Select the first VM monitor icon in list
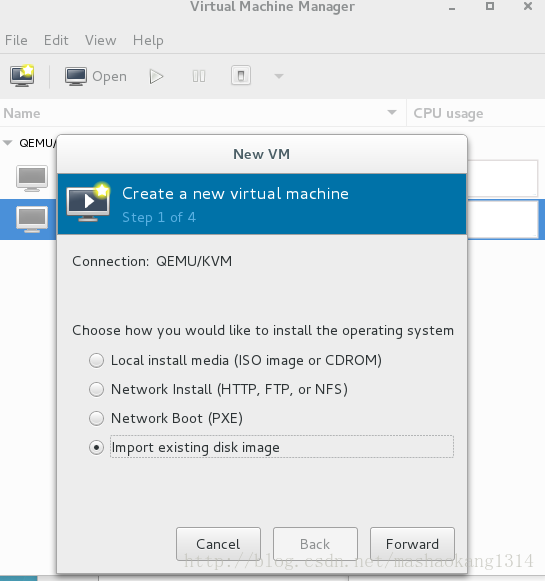Image resolution: width=545 pixels, height=581 pixels. click(32, 178)
